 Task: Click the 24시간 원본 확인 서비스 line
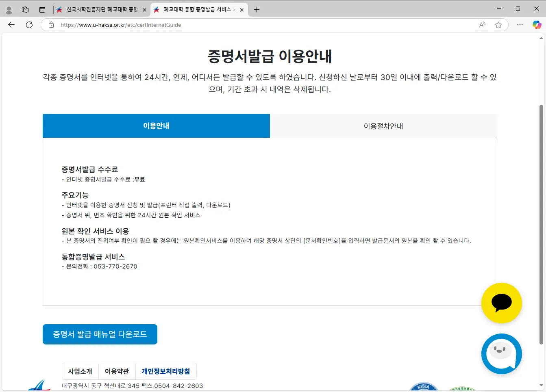tap(131, 215)
